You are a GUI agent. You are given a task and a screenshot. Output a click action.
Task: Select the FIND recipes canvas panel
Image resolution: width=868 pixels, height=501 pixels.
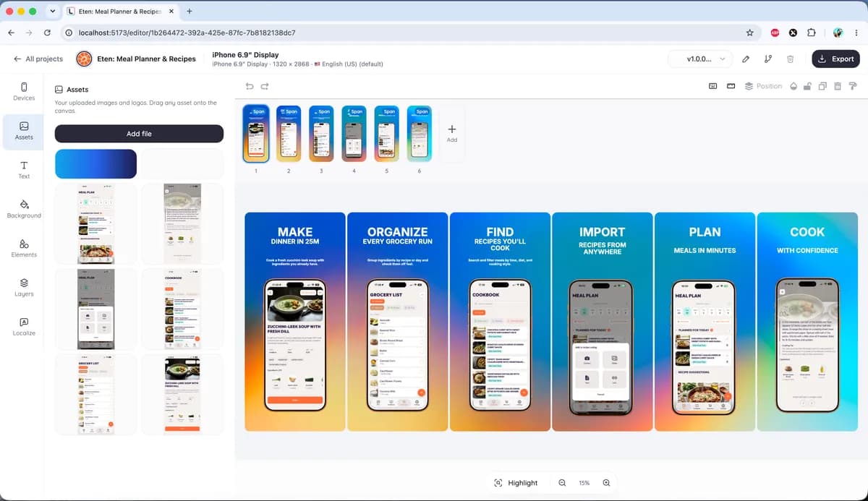pos(500,322)
